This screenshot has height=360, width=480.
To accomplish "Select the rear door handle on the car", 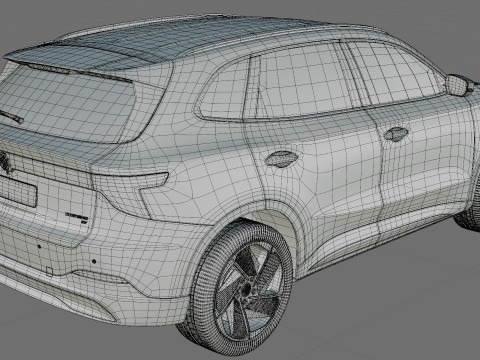I will (x=281, y=159).
